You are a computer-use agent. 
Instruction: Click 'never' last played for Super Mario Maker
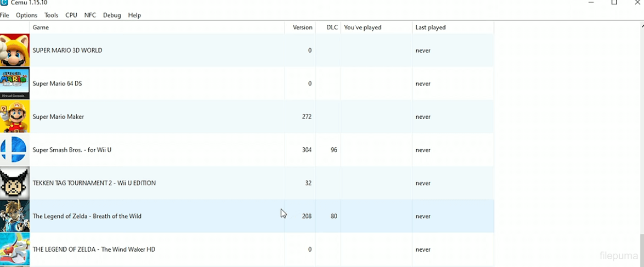[x=423, y=117]
